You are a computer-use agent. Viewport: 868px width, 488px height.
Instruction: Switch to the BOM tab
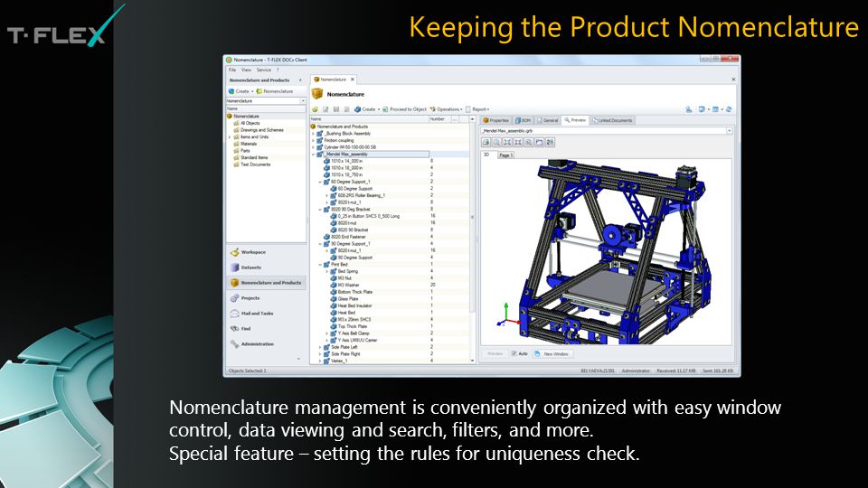(524, 120)
